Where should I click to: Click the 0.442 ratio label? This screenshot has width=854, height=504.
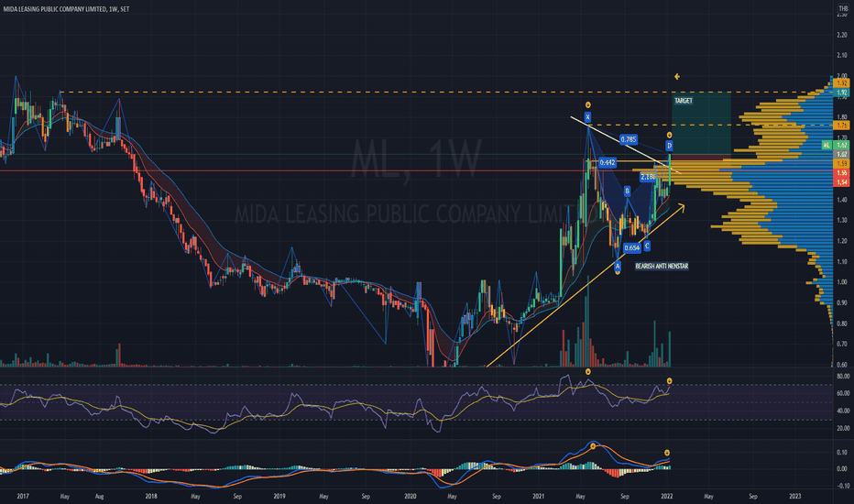[608, 162]
